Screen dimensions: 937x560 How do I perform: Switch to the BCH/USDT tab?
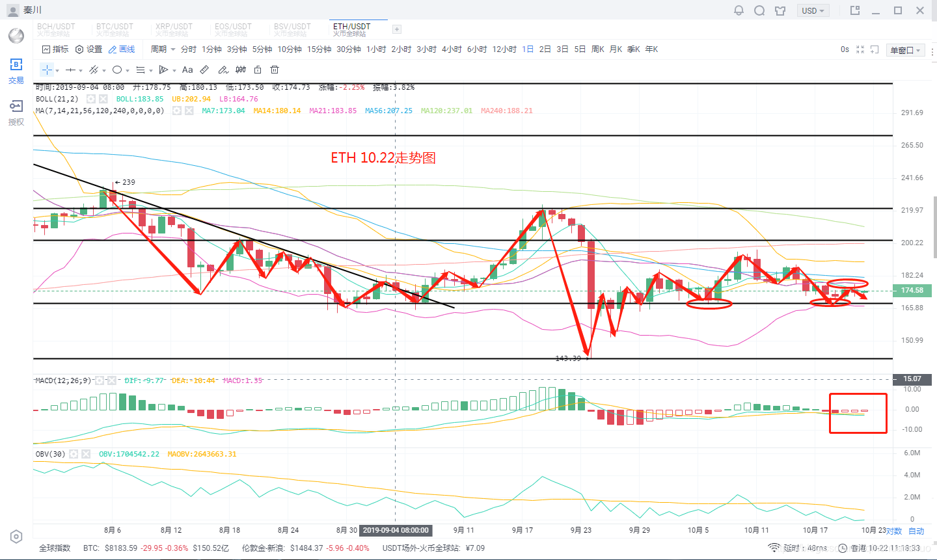pos(56,29)
